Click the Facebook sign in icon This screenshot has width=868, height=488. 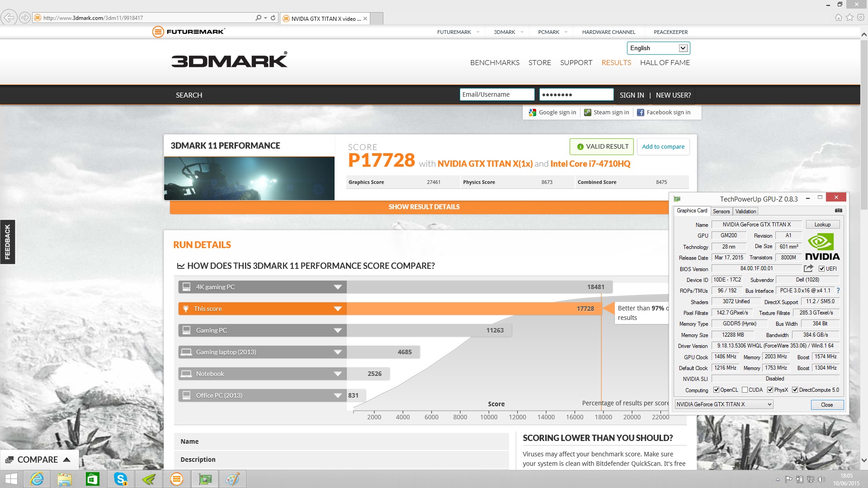pyautogui.click(x=640, y=113)
